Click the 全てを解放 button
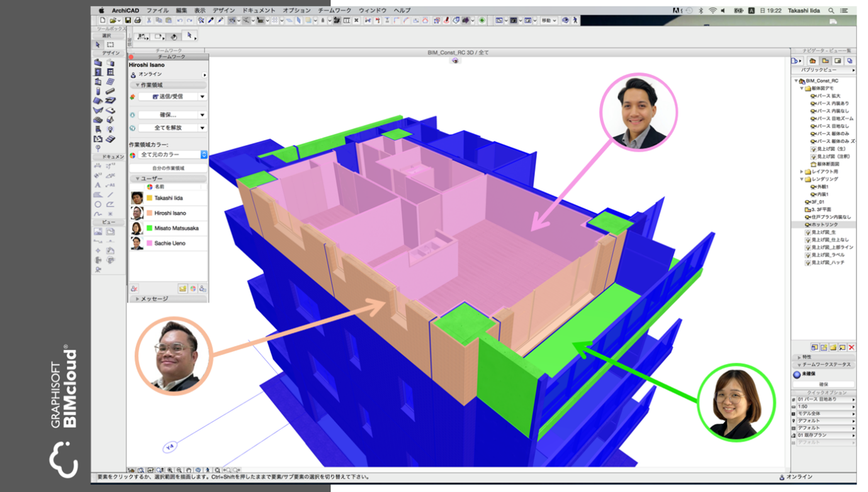Viewport: 868px width, 492px height. pos(167,128)
